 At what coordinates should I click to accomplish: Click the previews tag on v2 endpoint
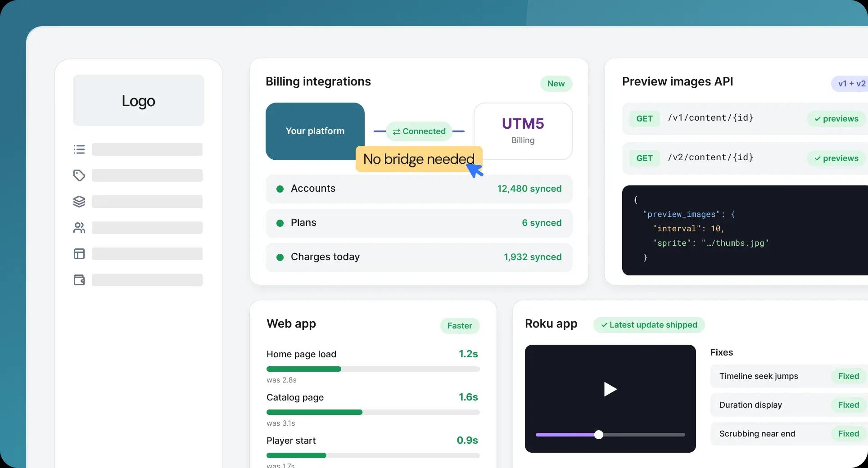[x=836, y=158]
